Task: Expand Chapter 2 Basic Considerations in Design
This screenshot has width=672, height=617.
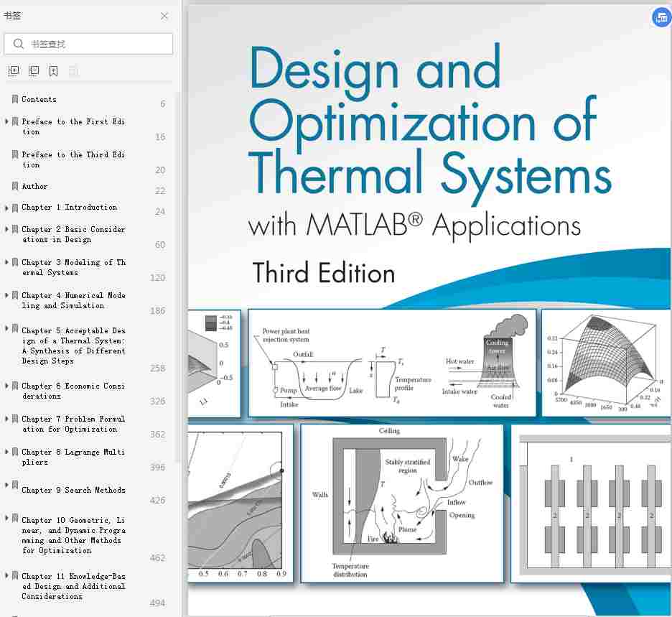Action: [6, 229]
